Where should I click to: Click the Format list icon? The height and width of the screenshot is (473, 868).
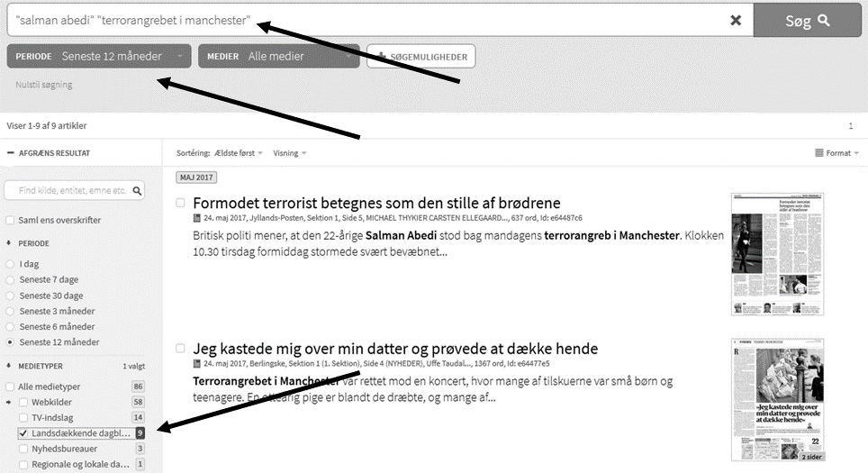[x=819, y=153]
